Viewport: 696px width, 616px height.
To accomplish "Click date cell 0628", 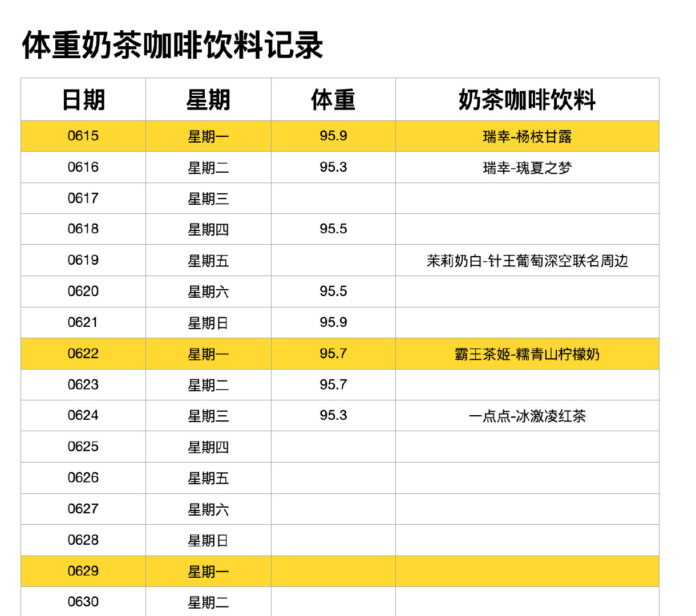I will [x=83, y=540].
